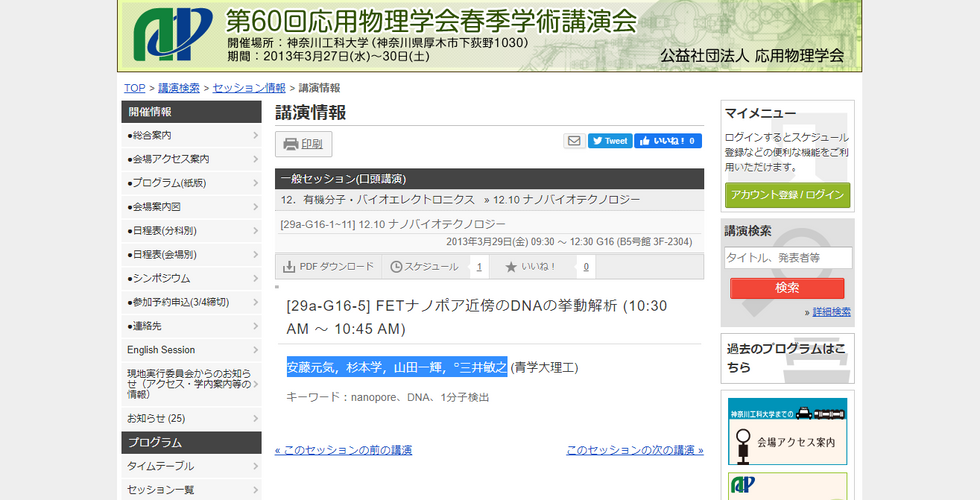Viewport: 980px width, 500px height.
Task: Click chevron arrow on お知らせ (25) row
Action: (x=256, y=419)
